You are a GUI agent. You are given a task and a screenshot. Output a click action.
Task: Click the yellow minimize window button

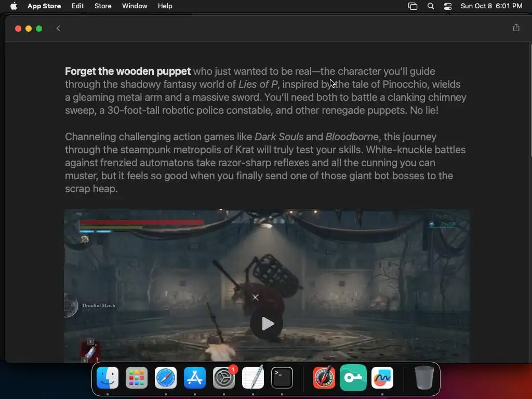pos(29,29)
